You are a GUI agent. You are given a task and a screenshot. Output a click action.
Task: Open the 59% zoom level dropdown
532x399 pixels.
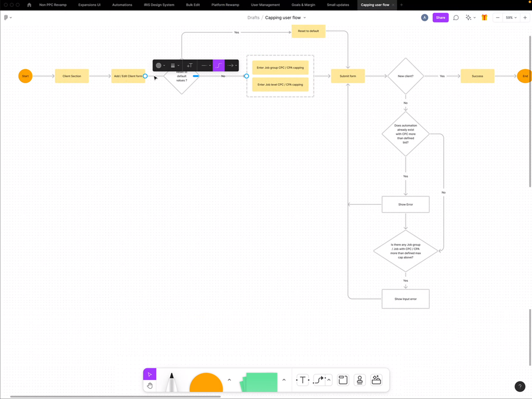tap(511, 18)
